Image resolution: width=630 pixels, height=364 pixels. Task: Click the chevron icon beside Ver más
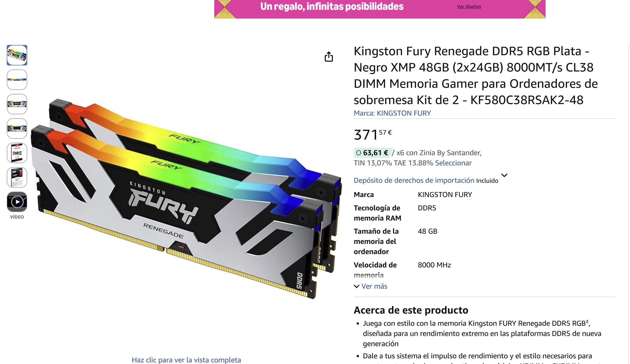357,286
